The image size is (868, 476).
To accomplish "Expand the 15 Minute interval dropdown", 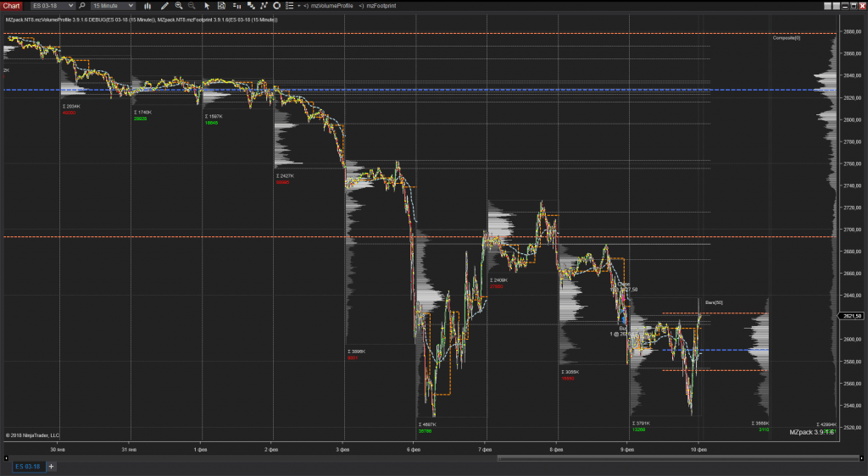I will pyautogui.click(x=113, y=6).
